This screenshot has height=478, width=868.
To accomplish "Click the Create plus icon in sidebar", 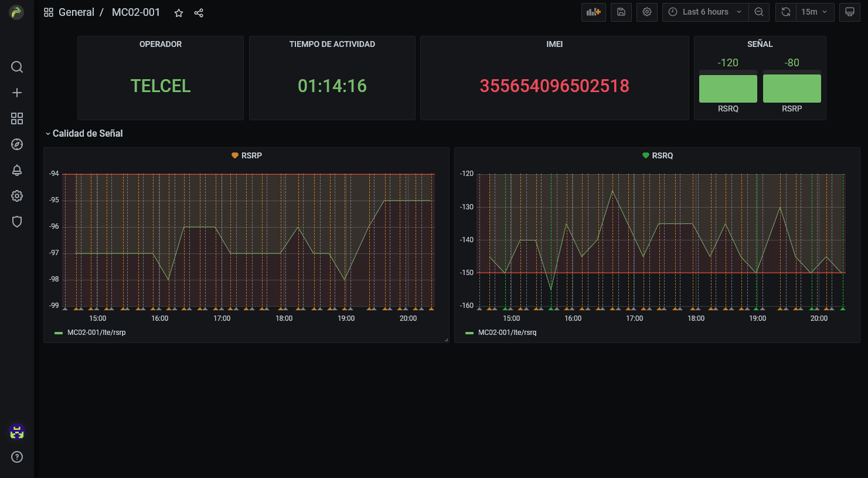I will 17,93.
